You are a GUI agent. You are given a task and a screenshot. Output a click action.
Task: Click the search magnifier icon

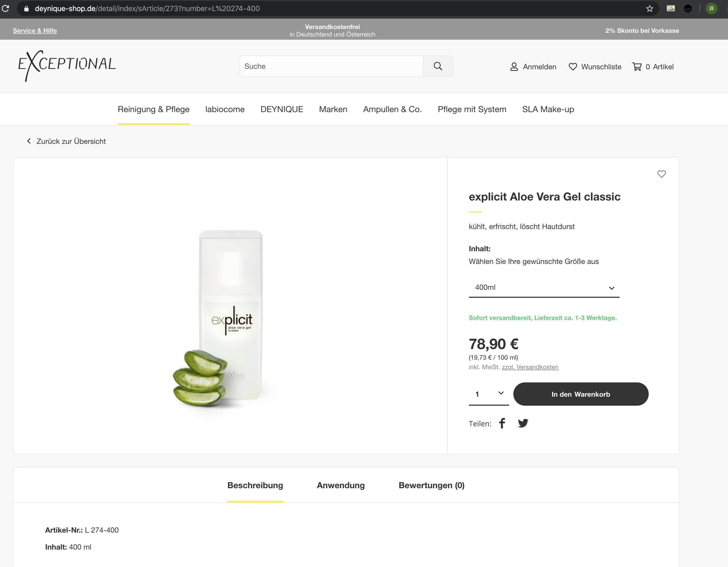[x=438, y=66]
